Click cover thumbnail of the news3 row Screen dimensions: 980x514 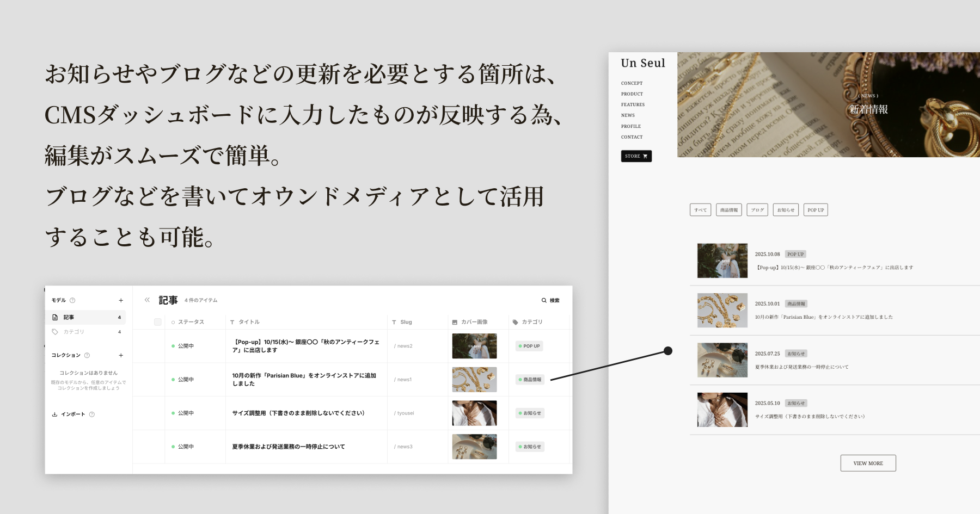click(474, 447)
